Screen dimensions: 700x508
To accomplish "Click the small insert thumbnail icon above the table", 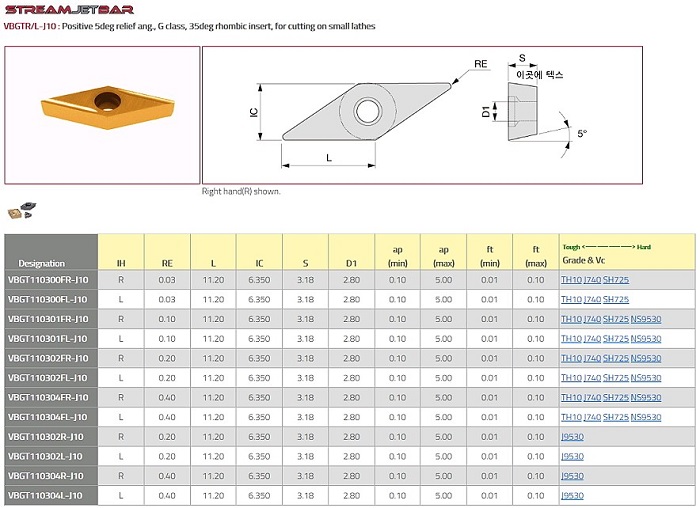I will [x=22, y=212].
